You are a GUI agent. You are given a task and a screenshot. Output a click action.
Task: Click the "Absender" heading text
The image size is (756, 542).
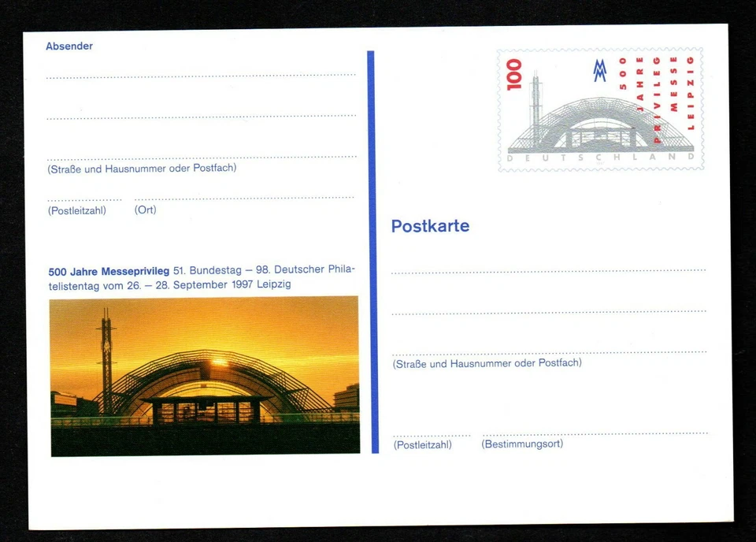[x=69, y=46]
